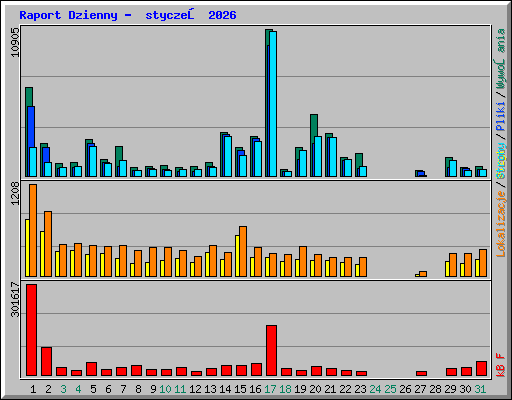
Task: Select the red bar for day 2
Action: [46, 362]
